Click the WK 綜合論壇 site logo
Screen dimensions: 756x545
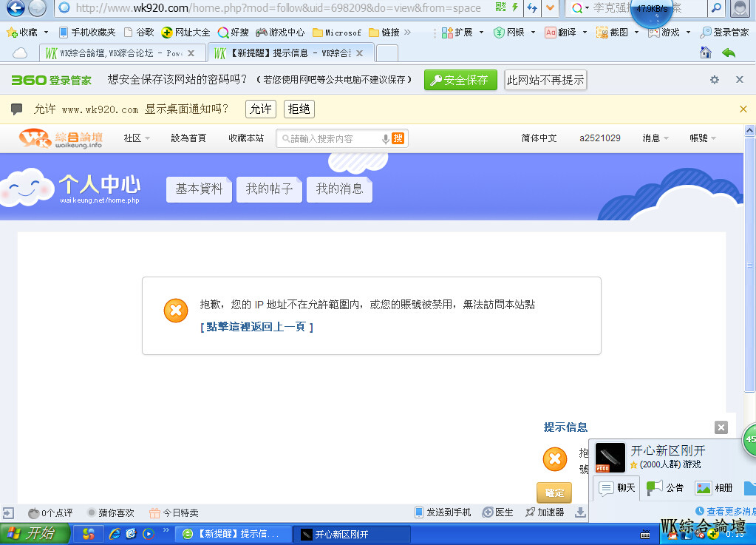click(x=61, y=138)
